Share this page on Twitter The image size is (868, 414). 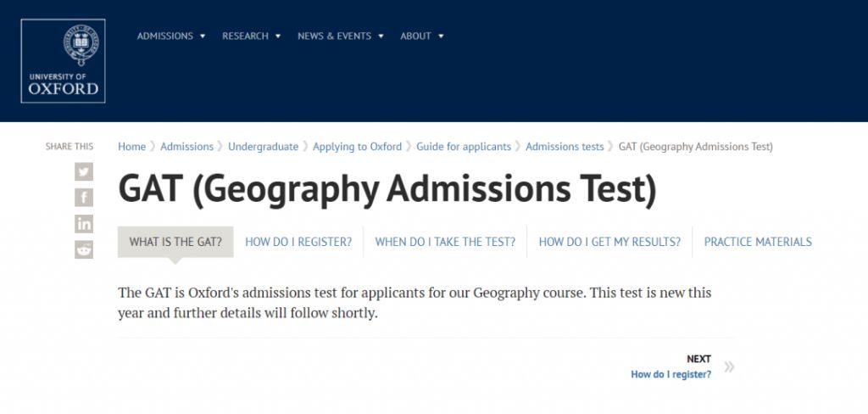point(84,171)
